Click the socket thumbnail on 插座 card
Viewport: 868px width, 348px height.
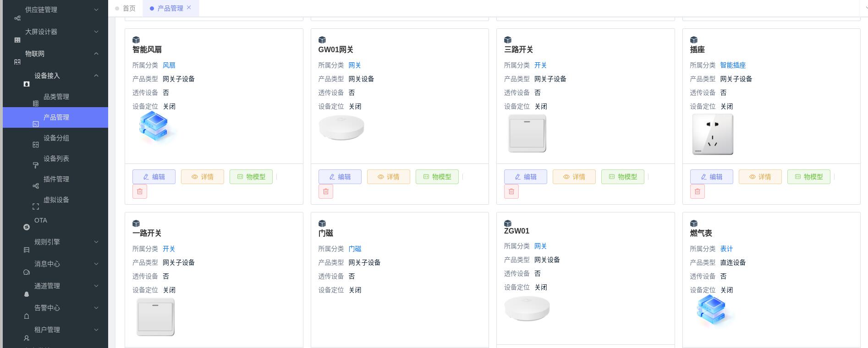click(x=713, y=134)
